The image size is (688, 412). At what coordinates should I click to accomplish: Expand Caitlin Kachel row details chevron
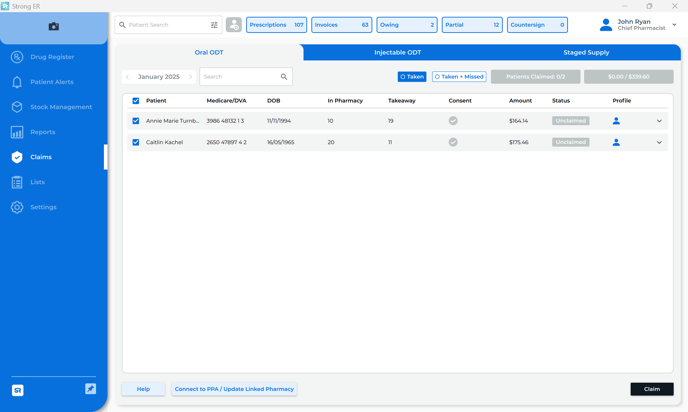(659, 142)
